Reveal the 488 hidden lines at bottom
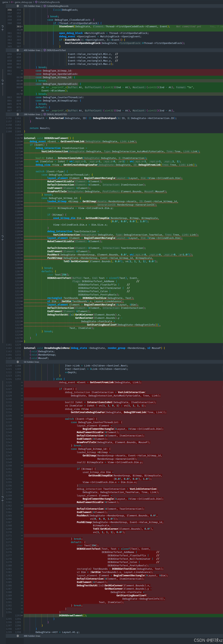The image size is (223, 644). point(18,636)
